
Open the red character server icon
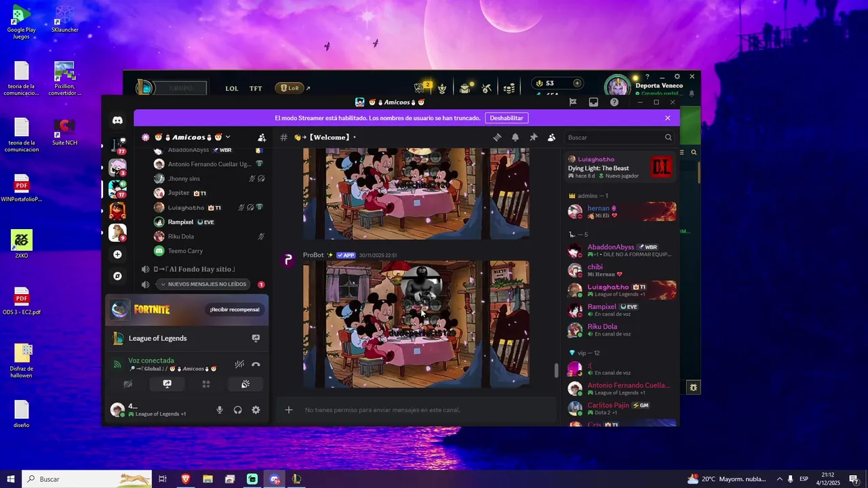[117, 211]
